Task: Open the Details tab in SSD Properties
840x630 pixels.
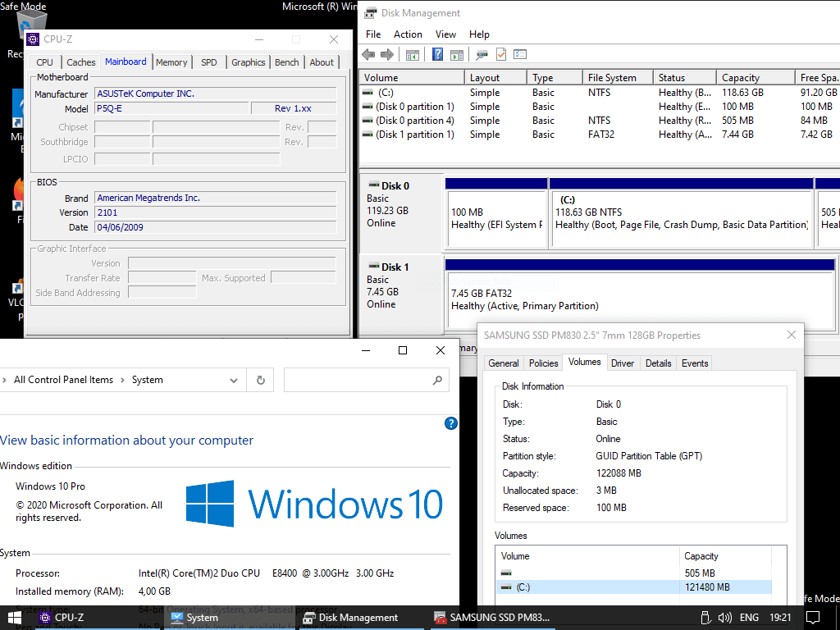Action: 659,363
